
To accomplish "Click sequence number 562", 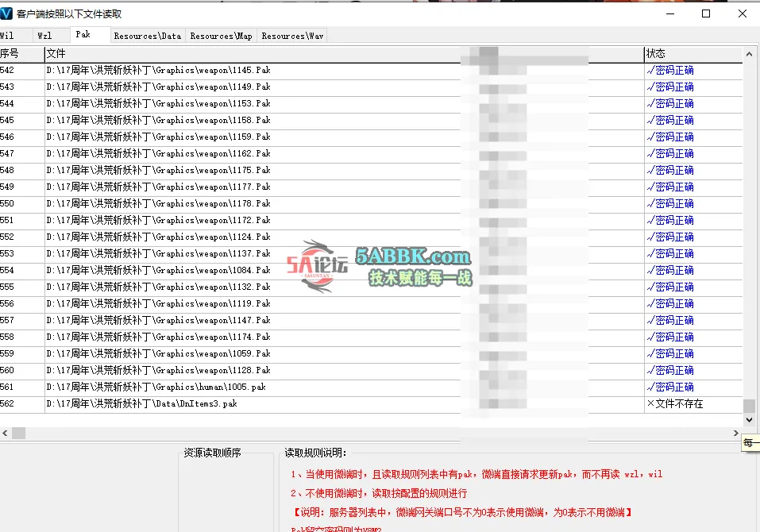I will pyautogui.click(x=7, y=403).
